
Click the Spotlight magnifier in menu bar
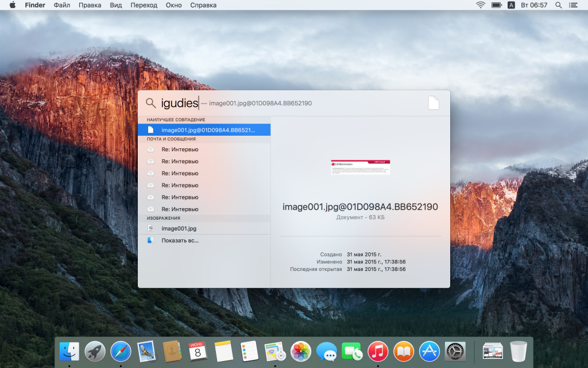tap(556, 5)
